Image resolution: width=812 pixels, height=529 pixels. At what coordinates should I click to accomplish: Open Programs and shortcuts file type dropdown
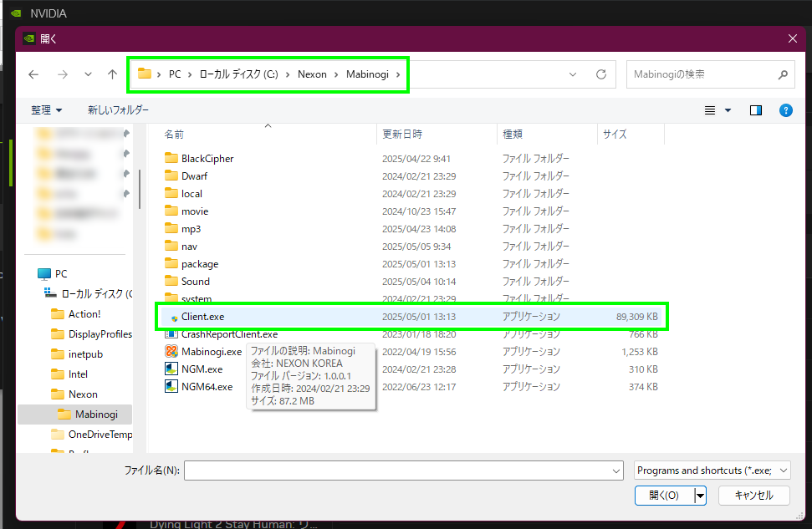712,471
